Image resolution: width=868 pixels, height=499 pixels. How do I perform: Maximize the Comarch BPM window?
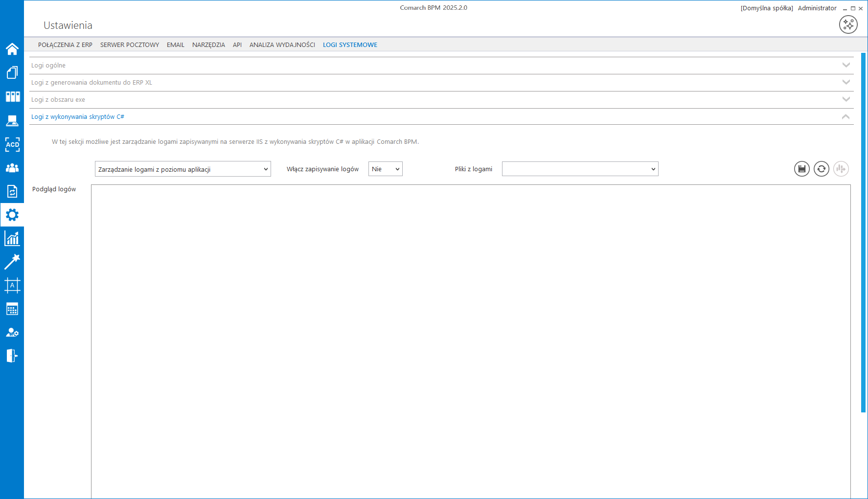[853, 8]
